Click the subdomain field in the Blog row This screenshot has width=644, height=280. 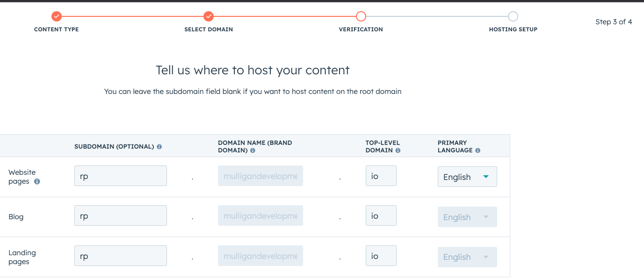tap(120, 215)
